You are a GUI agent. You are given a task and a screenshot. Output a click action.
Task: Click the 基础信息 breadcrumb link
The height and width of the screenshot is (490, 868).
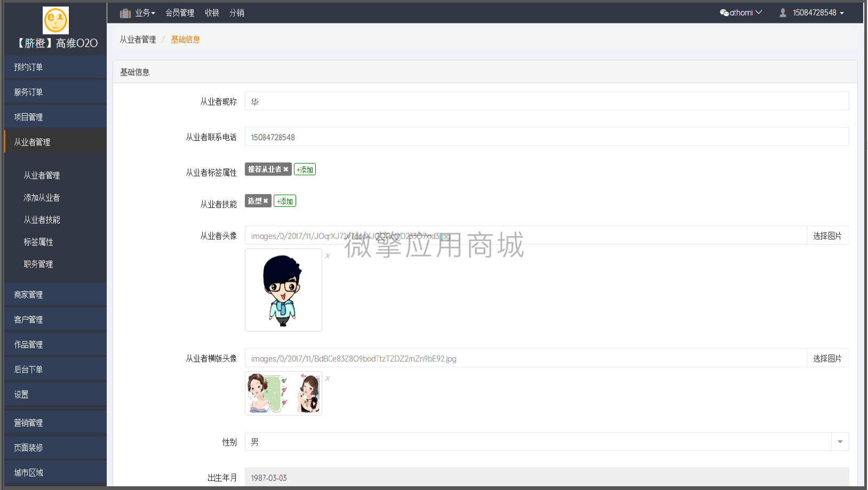(x=185, y=39)
